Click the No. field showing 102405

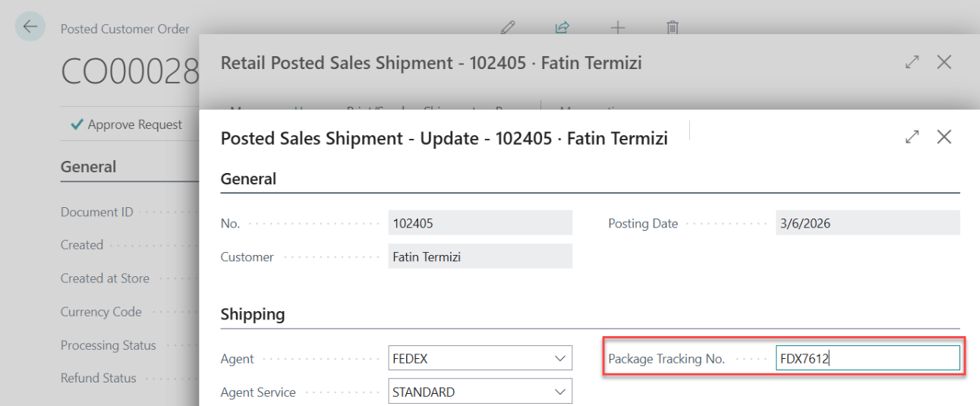[x=480, y=223]
